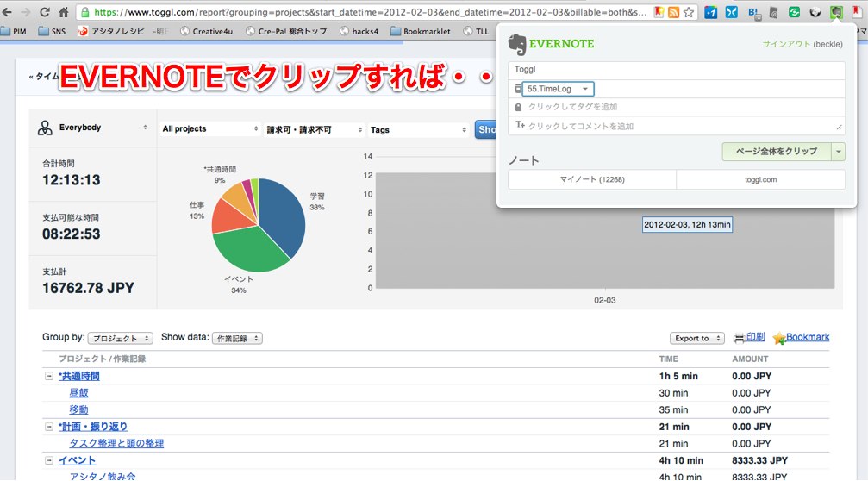The image size is (868, 481).
Task: Click the Evernote web clipper extension icon
Action: [x=835, y=13]
